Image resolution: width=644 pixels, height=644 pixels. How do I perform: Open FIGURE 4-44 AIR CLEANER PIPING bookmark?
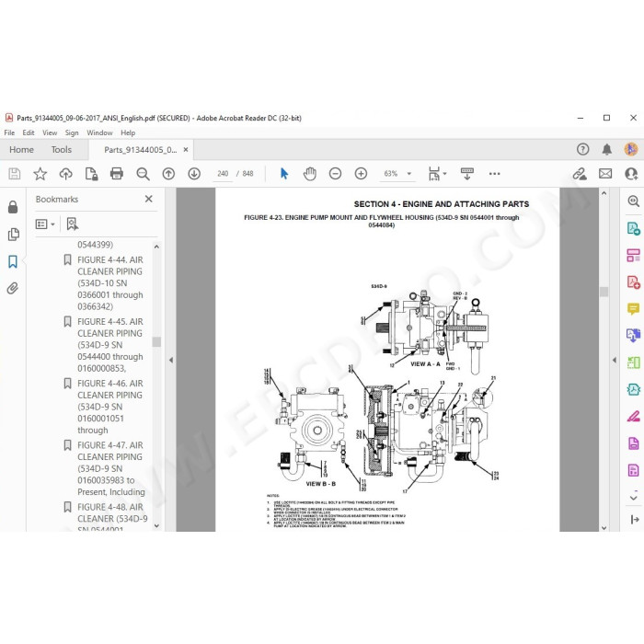click(110, 283)
